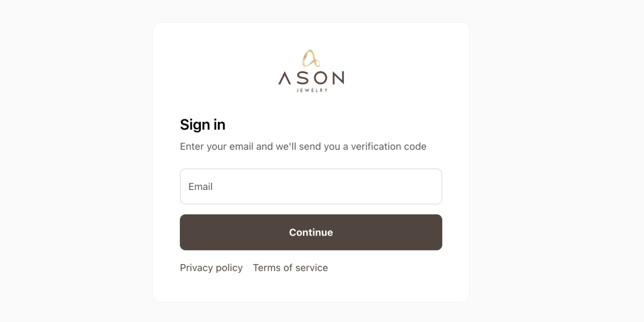Click the letter N in the ASON logo
This screenshot has height=322, width=644.
click(x=336, y=78)
